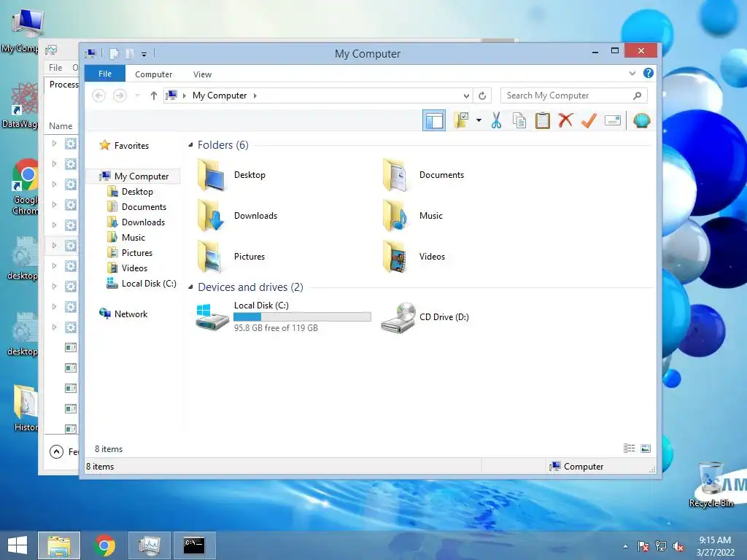Open the address bar history dropdown
Image resolution: width=747 pixels, height=560 pixels.
click(466, 96)
